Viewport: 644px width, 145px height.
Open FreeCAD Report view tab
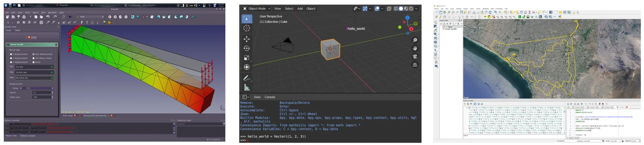(x=11, y=136)
